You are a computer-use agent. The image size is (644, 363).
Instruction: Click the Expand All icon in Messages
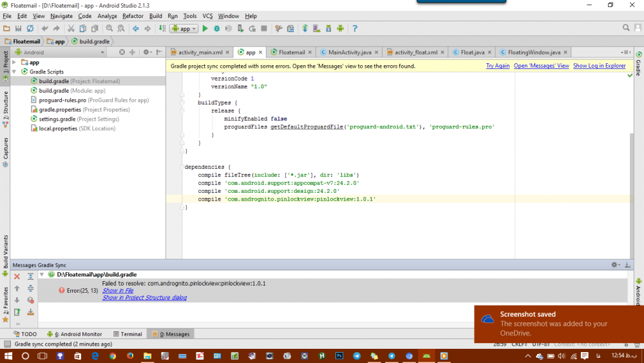(30, 277)
